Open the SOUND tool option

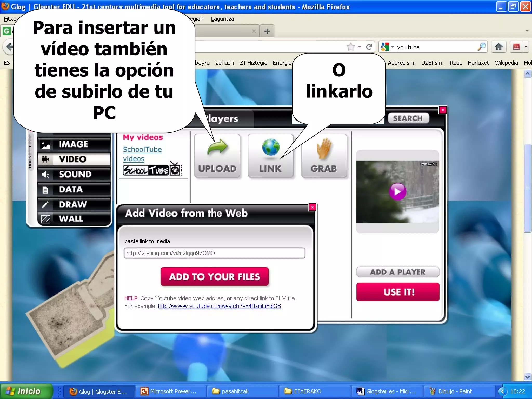[x=74, y=174]
